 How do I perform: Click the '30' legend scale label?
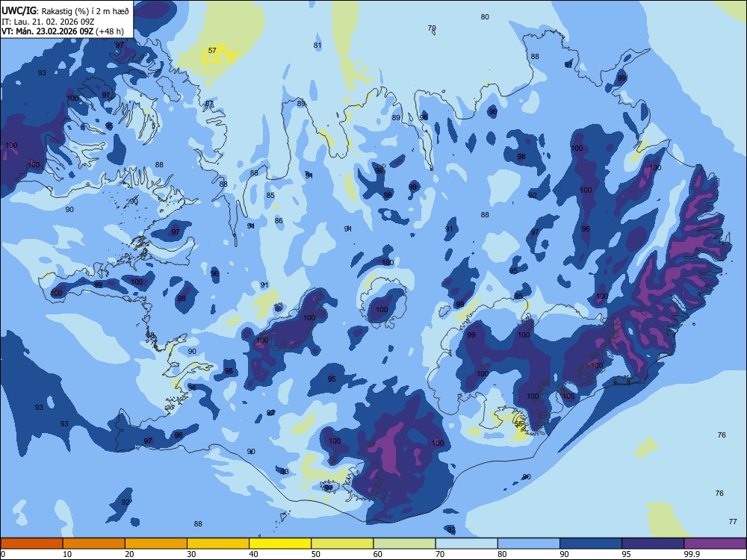coord(191,554)
